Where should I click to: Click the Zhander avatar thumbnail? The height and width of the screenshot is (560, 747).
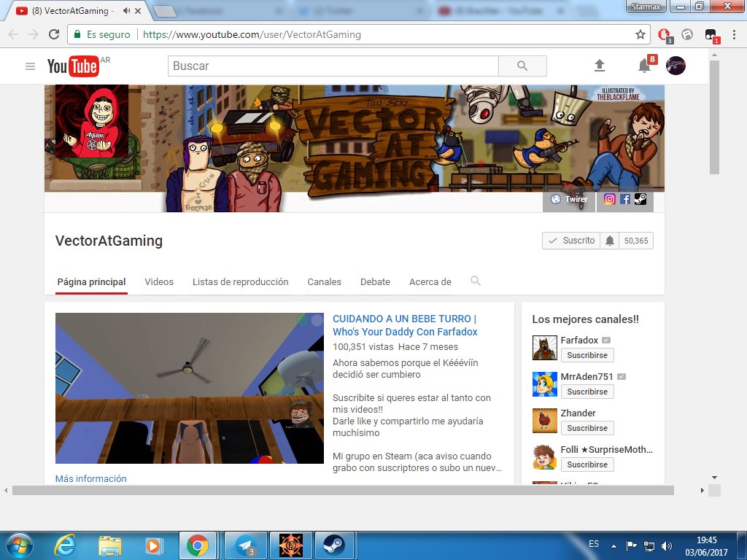pyautogui.click(x=544, y=421)
